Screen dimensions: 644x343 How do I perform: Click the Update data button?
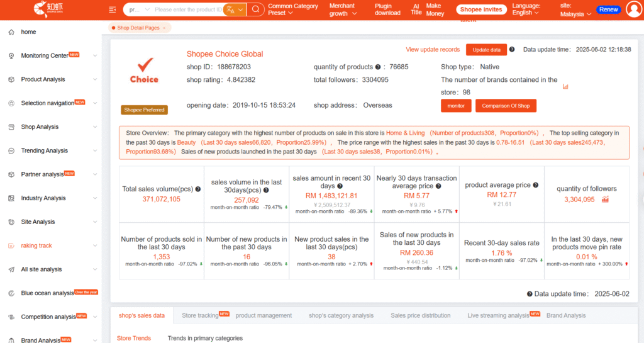coord(486,50)
